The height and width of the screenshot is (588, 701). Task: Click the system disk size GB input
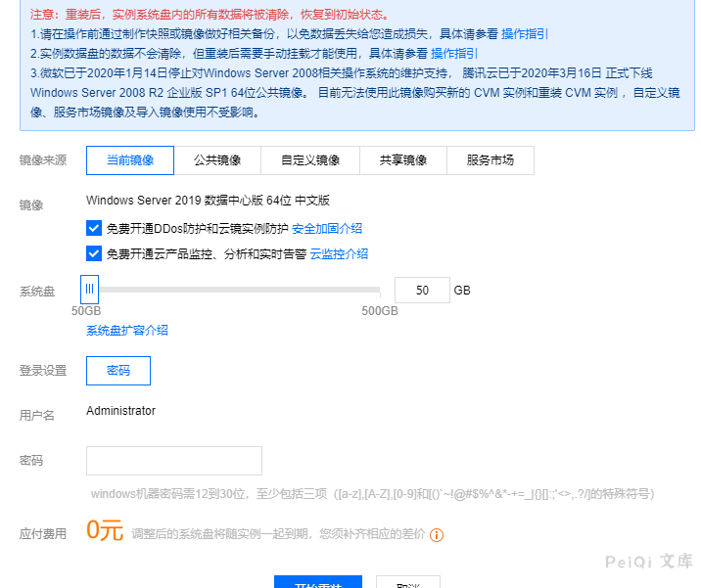pos(421,291)
